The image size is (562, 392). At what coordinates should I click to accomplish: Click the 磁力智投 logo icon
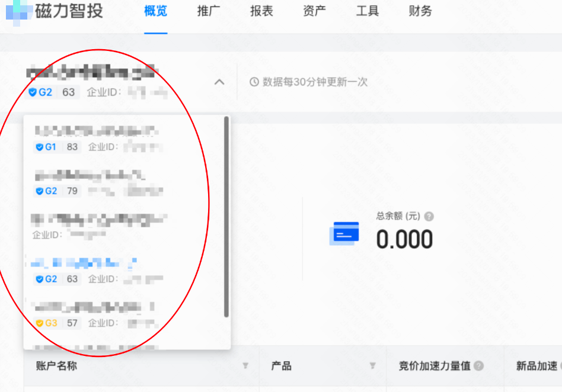[18, 11]
